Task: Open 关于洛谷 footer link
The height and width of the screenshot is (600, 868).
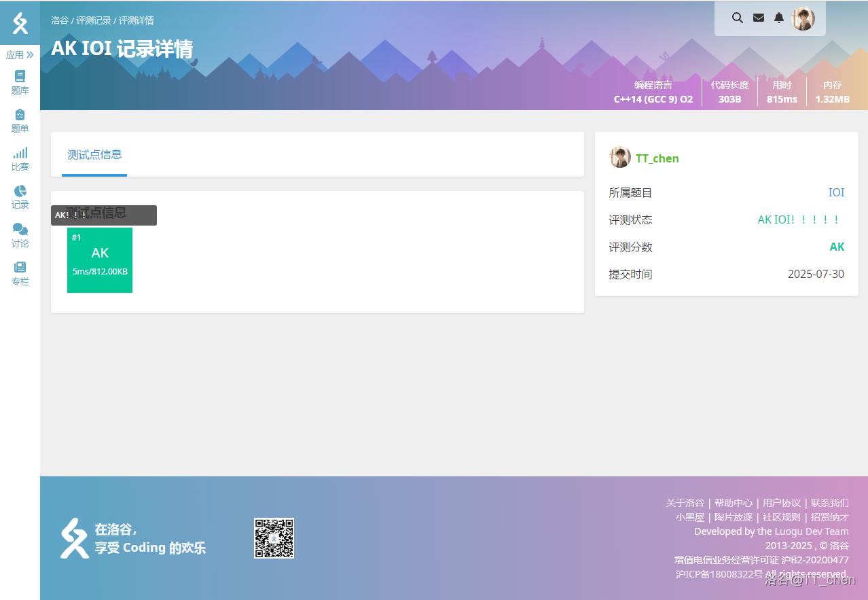Action: coord(685,503)
